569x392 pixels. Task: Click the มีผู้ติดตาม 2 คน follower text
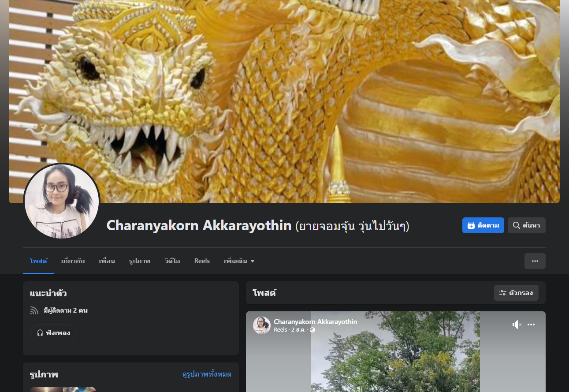pyautogui.click(x=66, y=310)
